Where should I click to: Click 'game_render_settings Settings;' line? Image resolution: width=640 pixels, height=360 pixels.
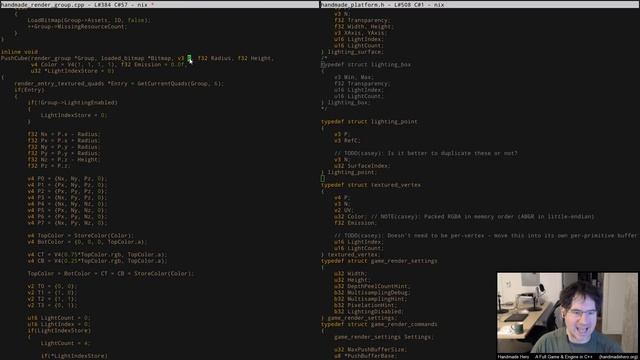[384, 337]
